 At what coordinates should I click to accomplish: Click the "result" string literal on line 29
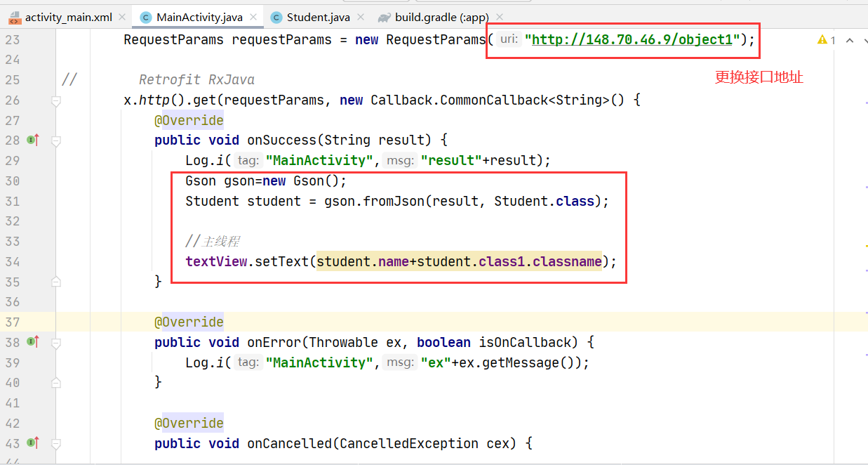(x=450, y=161)
